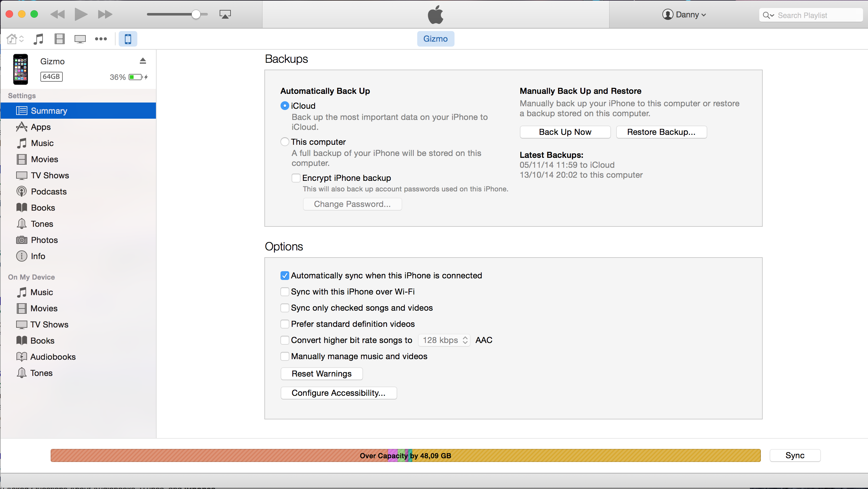The height and width of the screenshot is (489, 868).
Task: Click the Sync button
Action: (795, 456)
